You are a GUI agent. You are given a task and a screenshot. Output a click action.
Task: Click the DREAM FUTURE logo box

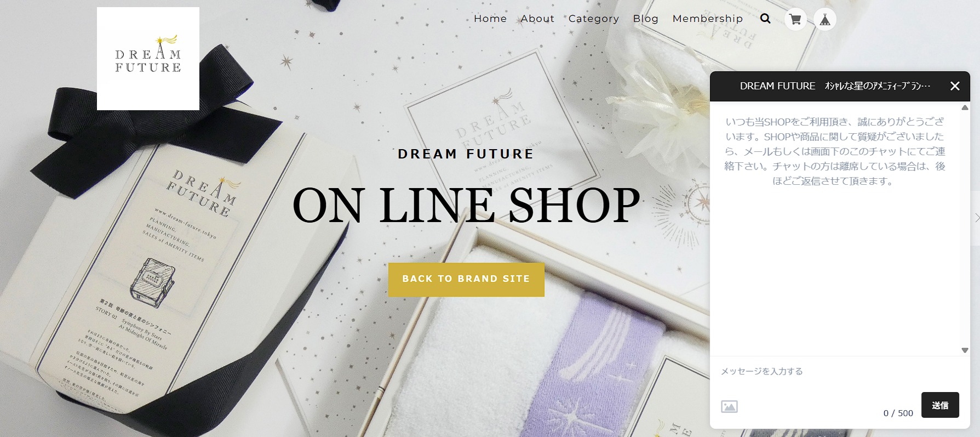(x=148, y=59)
